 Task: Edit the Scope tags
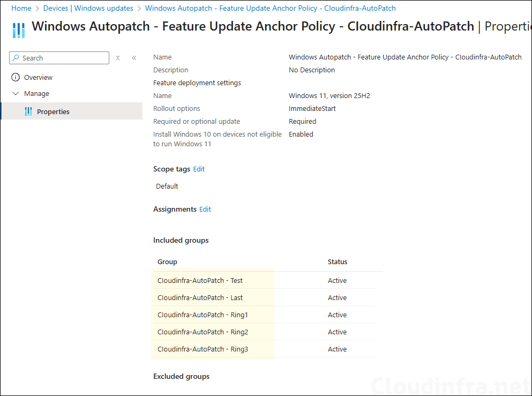[x=199, y=169]
